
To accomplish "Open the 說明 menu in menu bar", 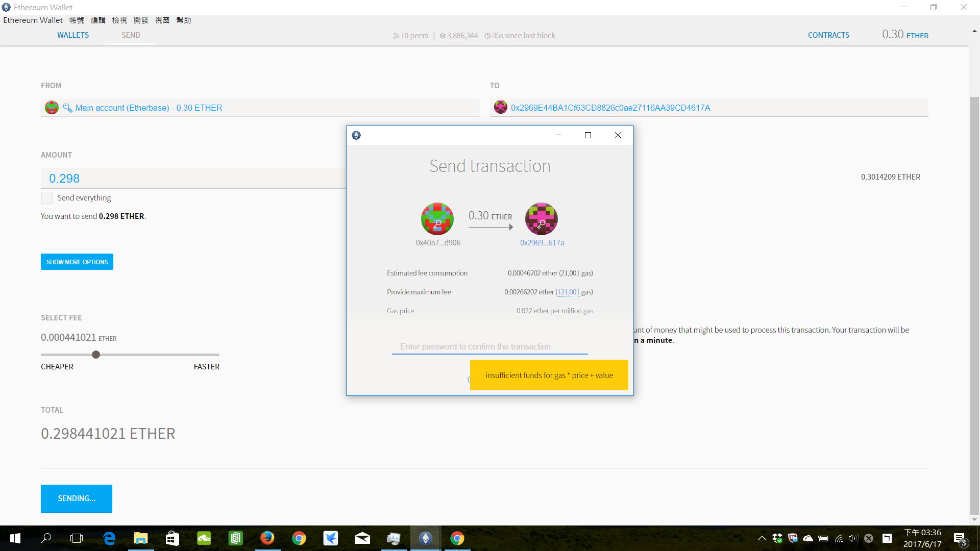I will (183, 20).
